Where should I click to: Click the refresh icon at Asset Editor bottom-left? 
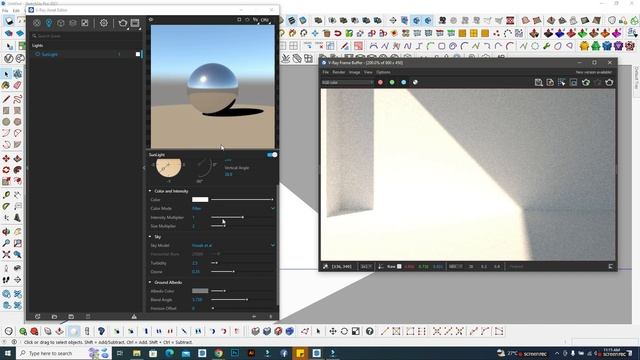pos(38,316)
